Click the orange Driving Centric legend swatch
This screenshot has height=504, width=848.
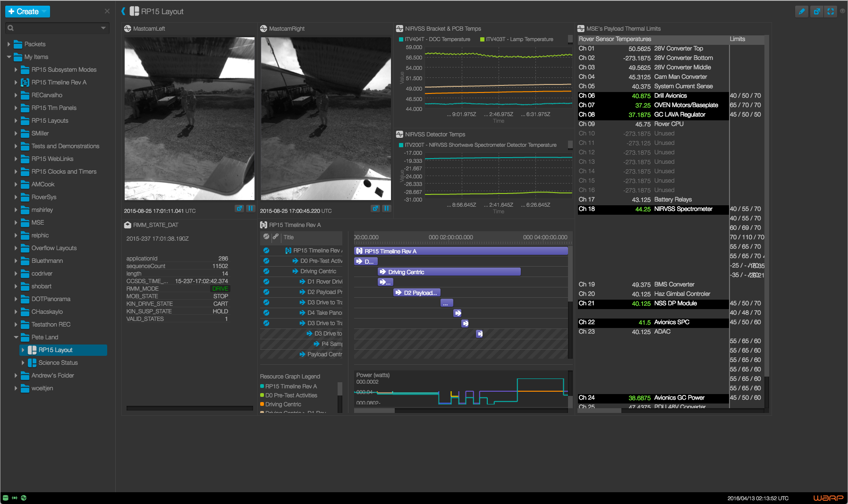262,404
